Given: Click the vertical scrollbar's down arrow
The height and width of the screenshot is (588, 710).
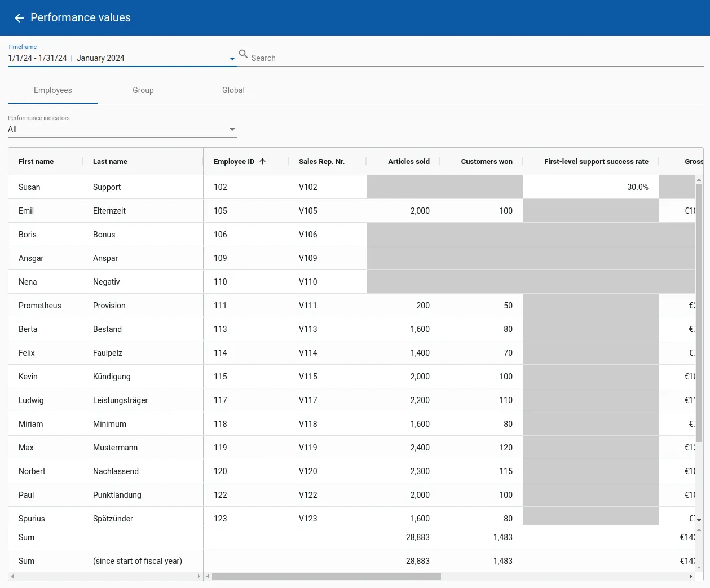Looking at the screenshot, I should coord(699,521).
